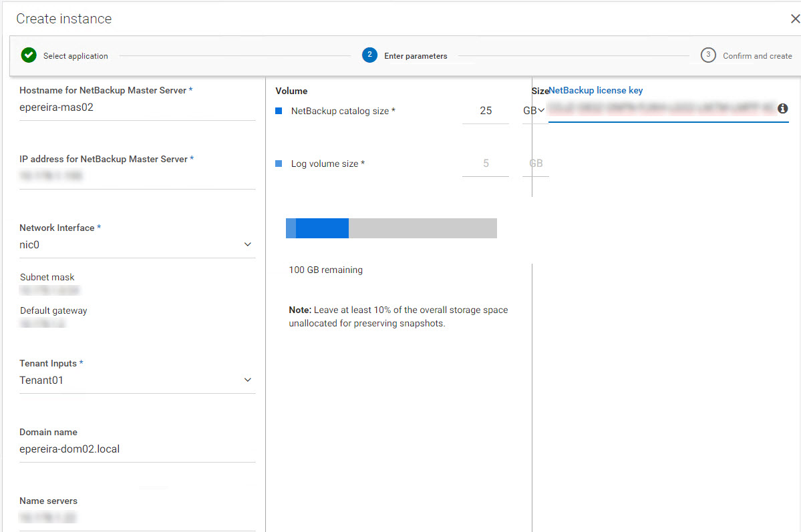Image resolution: width=801 pixels, height=532 pixels.
Task: Click the green Select application checkmark icon
Action: pyautogui.click(x=29, y=55)
